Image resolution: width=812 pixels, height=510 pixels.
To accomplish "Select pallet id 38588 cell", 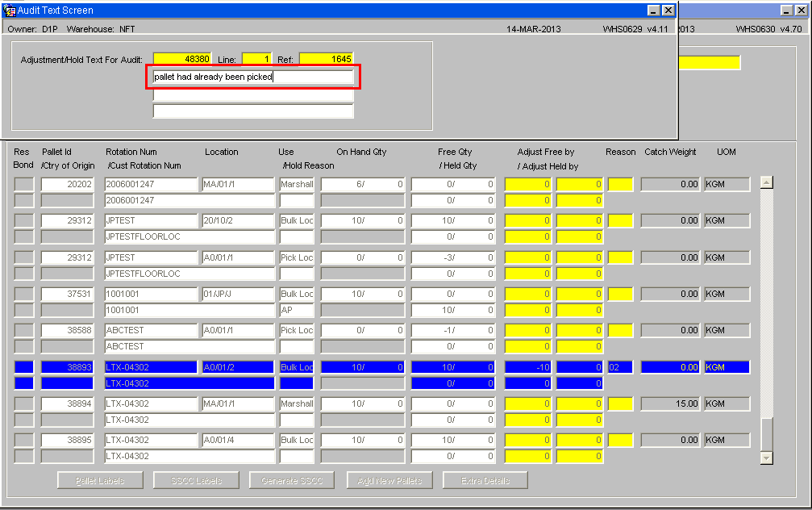I will [x=67, y=330].
